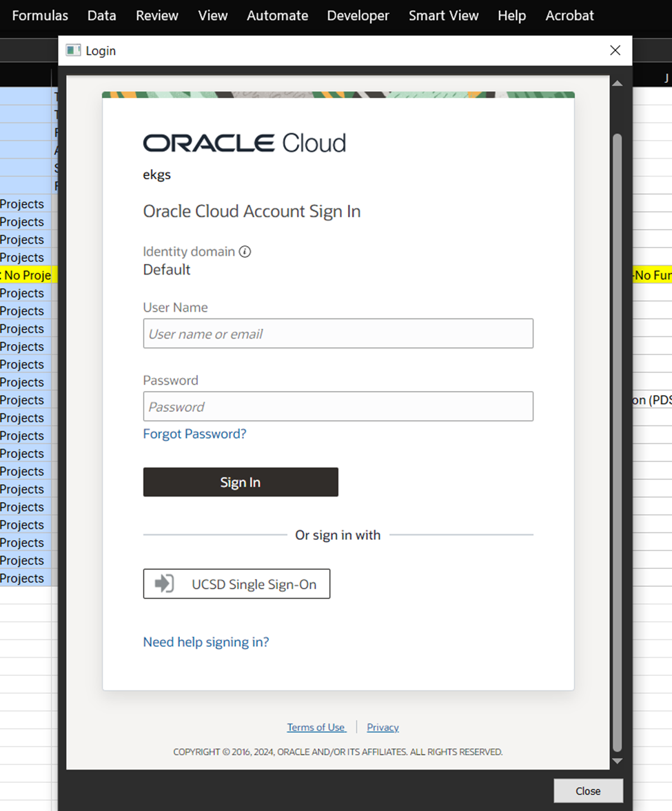Open the Need help signing in link

[205, 642]
